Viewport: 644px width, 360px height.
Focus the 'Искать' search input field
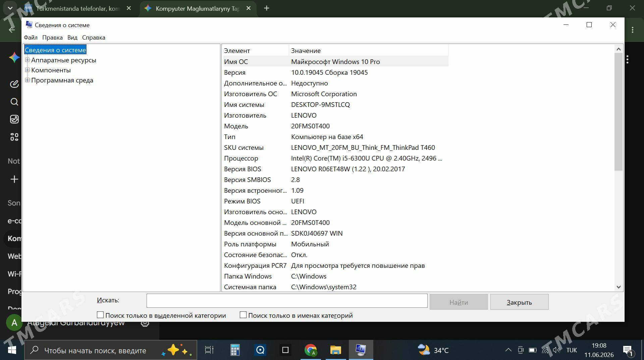point(287,301)
